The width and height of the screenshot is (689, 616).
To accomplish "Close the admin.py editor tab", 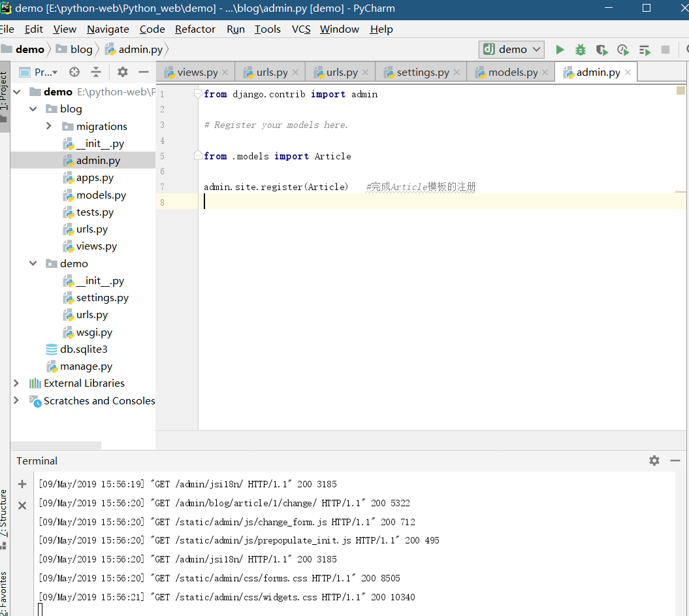I will coord(628,72).
